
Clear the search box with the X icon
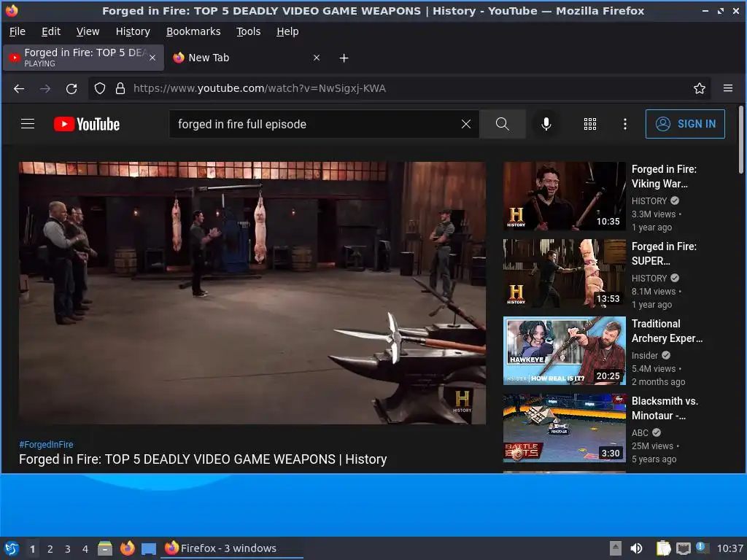[x=466, y=124]
